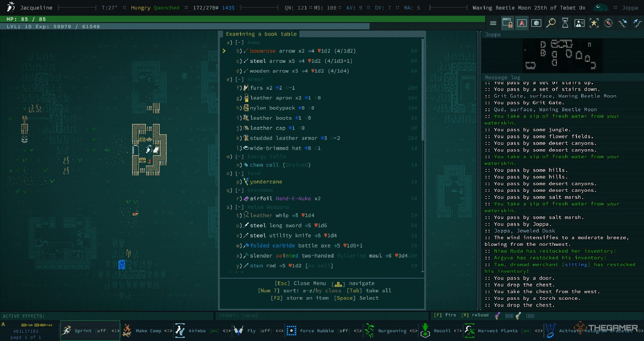Open the cube inventory icon in toolbar

(536, 23)
